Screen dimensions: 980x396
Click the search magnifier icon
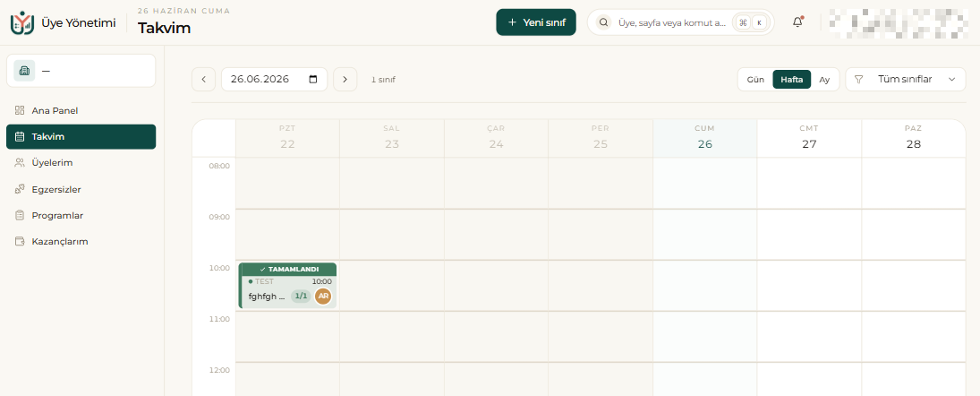[x=604, y=22]
